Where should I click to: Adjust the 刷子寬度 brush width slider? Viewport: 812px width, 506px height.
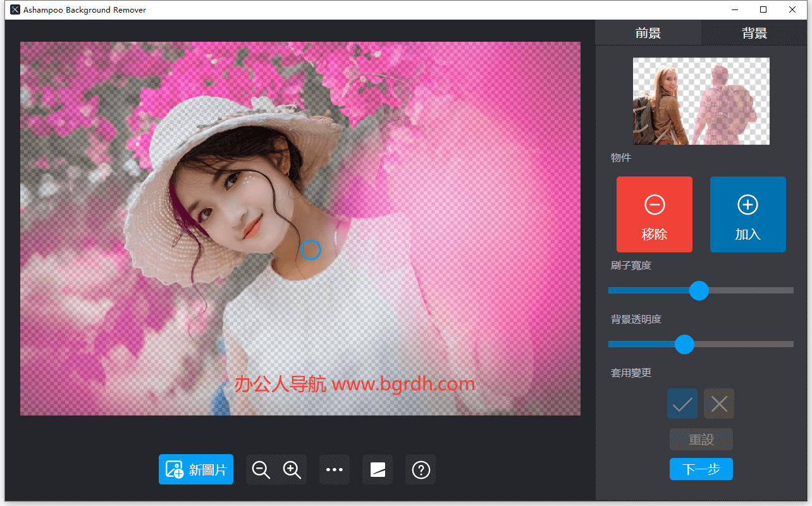point(699,290)
